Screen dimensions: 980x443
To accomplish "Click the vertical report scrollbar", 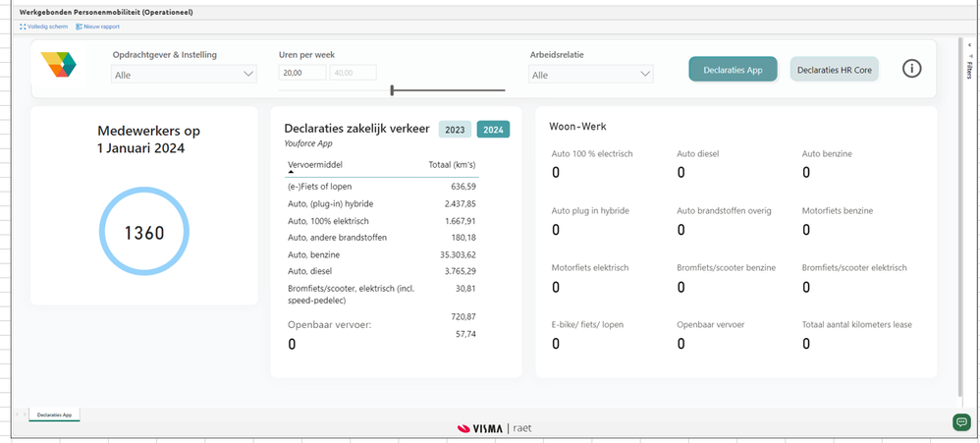I will (x=960, y=216).
